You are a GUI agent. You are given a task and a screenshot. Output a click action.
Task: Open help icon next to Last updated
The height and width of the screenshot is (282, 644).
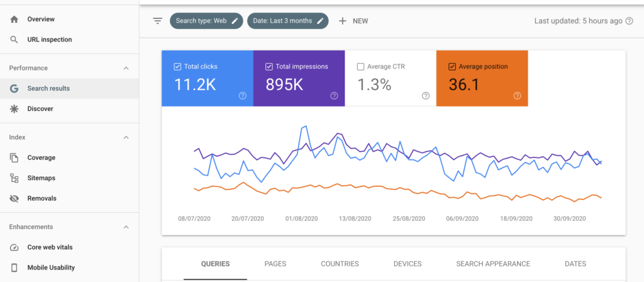(629, 21)
